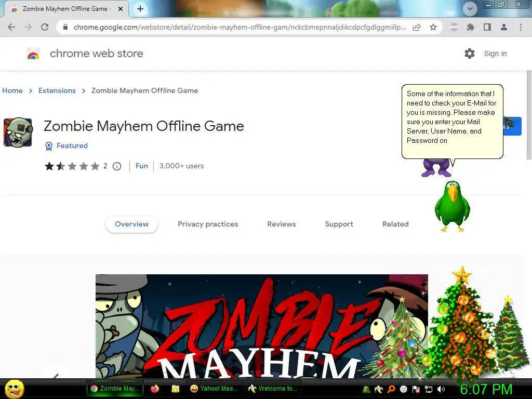Click the rating info icon
532x399 pixels.
click(117, 166)
